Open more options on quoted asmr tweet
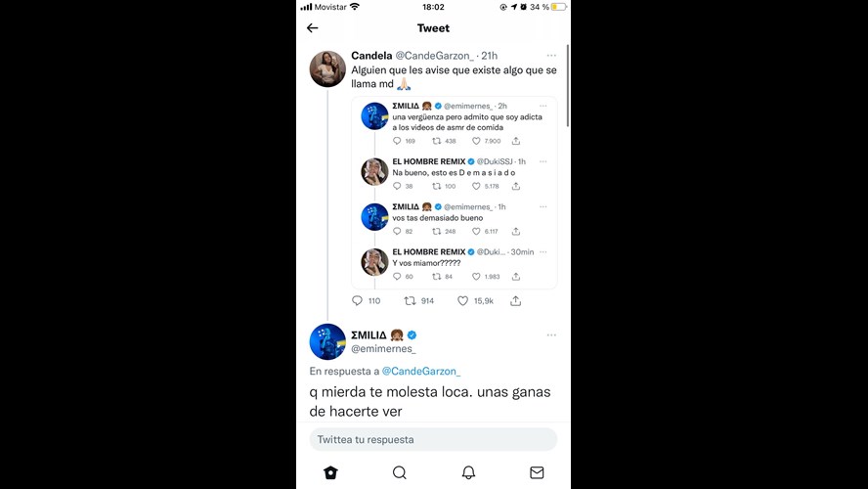Image resolution: width=868 pixels, height=489 pixels. (x=543, y=106)
